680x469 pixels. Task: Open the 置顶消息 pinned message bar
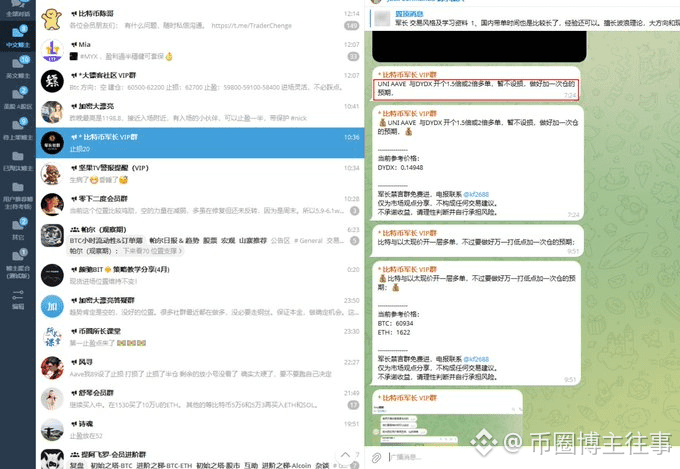pyautogui.click(x=522, y=18)
